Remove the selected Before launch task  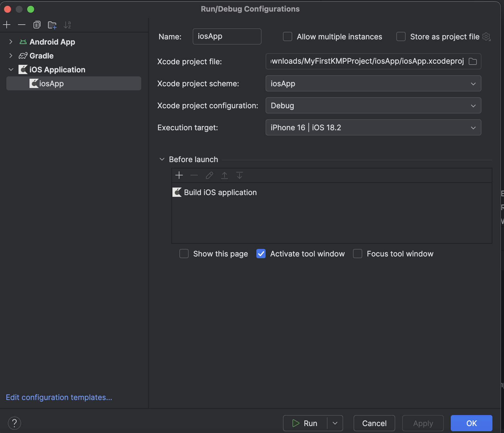[194, 175]
